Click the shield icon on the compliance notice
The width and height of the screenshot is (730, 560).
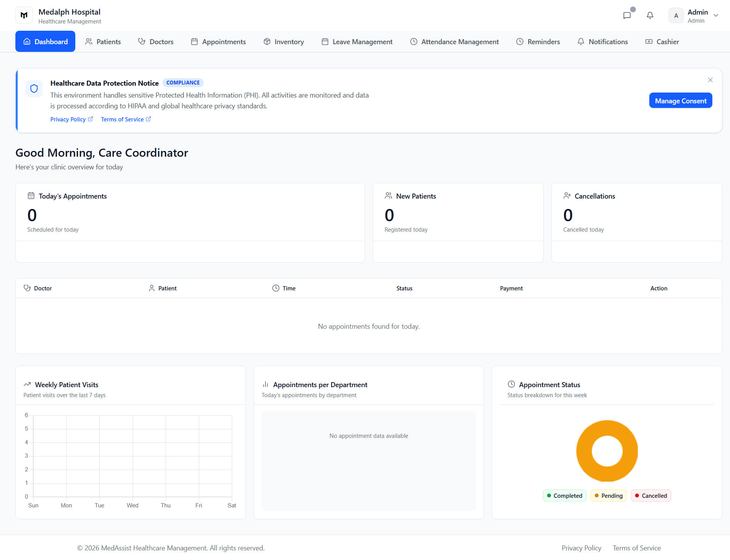point(34,88)
